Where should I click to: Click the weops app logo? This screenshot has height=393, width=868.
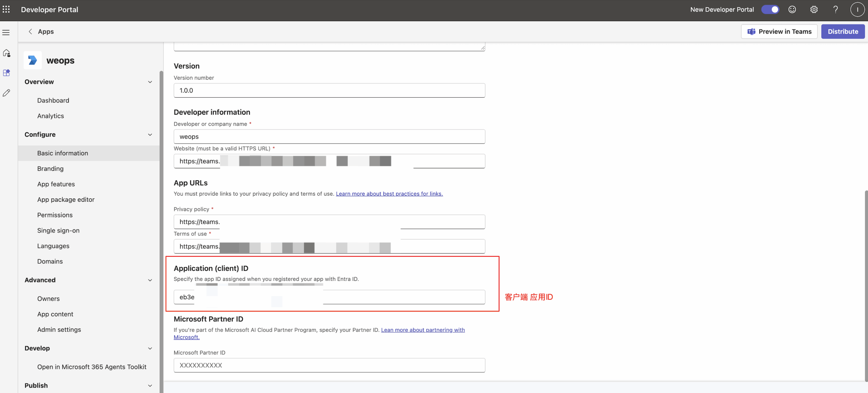(33, 60)
